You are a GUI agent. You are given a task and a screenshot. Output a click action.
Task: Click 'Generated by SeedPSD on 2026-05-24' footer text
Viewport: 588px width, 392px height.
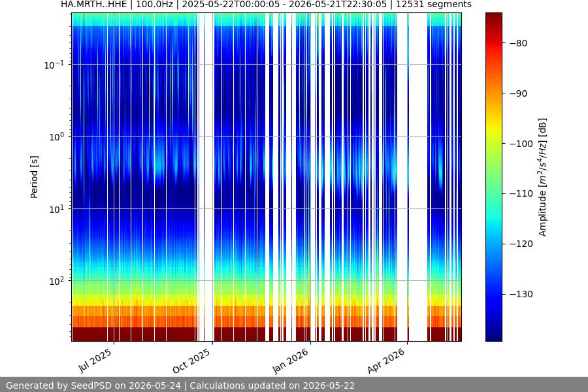(93, 385)
